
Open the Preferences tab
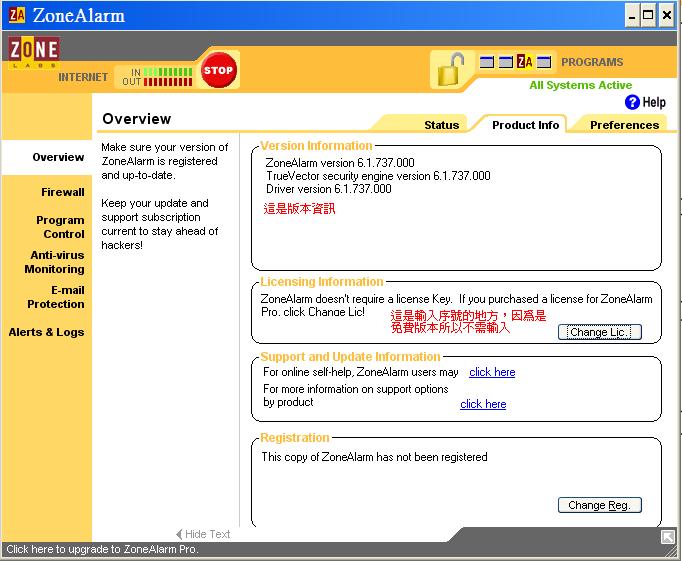click(625, 125)
